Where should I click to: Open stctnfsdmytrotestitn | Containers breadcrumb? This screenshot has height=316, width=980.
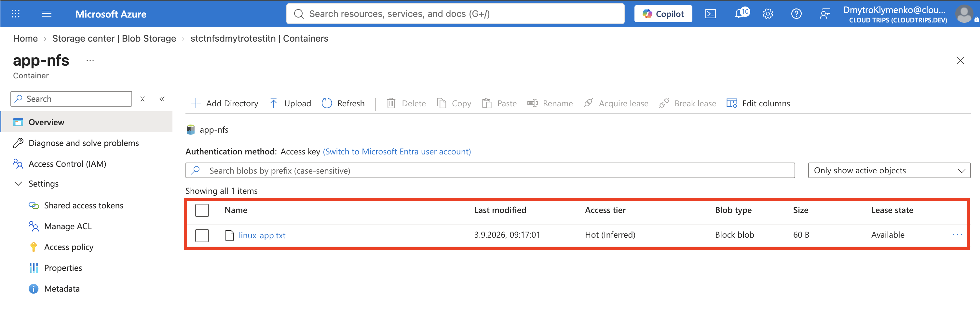click(x=259, y=38)
